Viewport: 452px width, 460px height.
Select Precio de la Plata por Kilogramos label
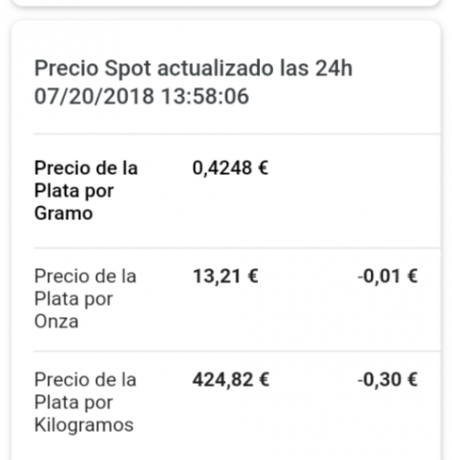[x=85, y=402]
